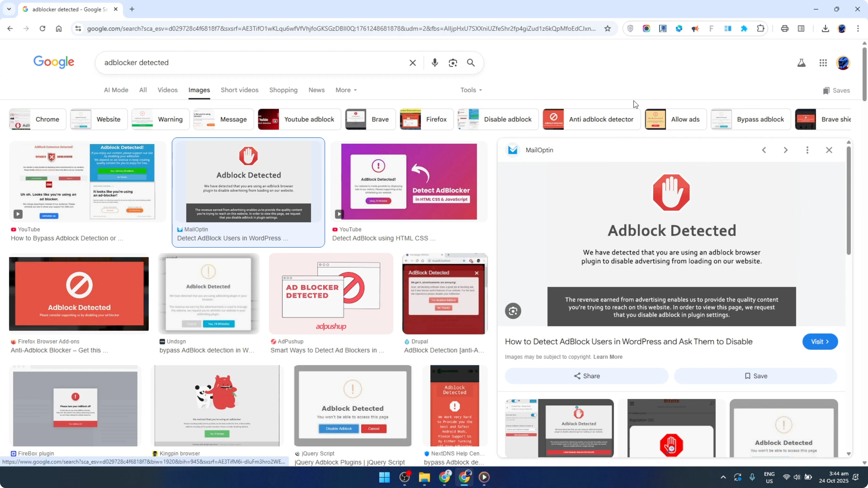Image resolution: width=868 pixels, height=488 pixels.
Task: Switch to the Shopping search tab
Action: [283, 90]
